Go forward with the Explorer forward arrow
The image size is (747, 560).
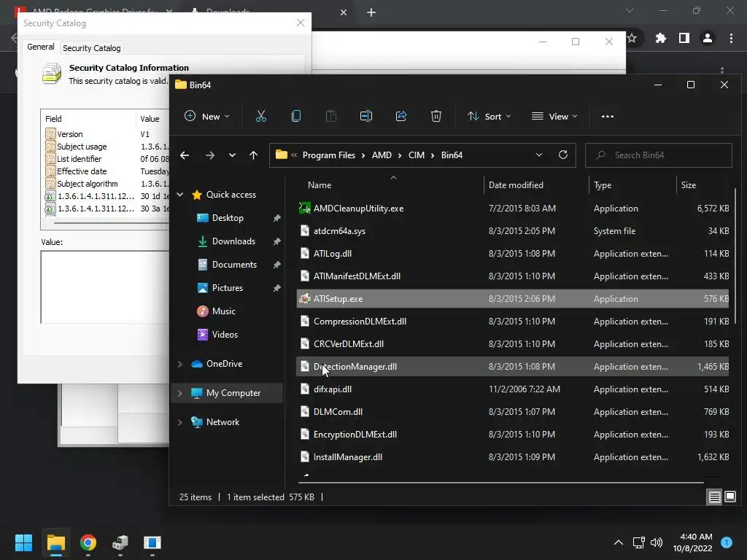click(x=209, y=155)
